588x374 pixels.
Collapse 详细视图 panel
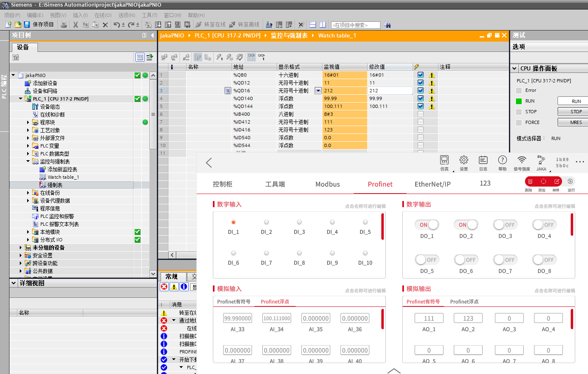click(14, 283)
